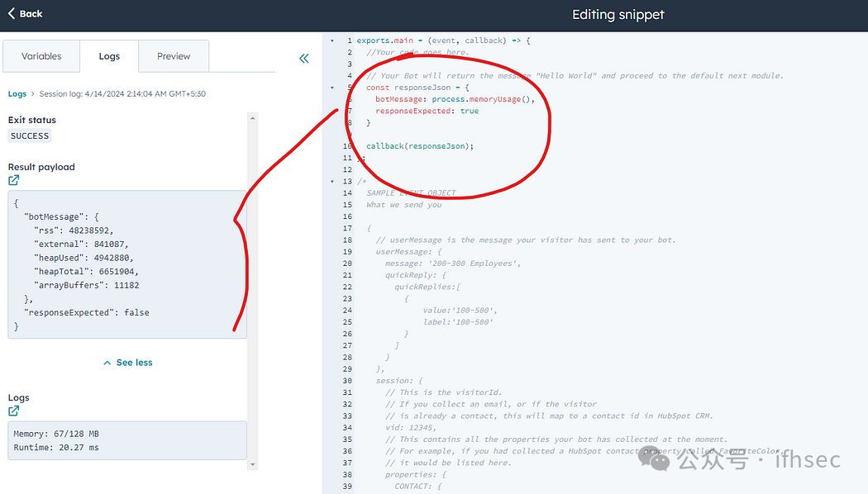Image resolution: width=868 pixels, height=494 pixels.
Task: Click the Logs breadcrumb link
Action: [x=17, y=94]
